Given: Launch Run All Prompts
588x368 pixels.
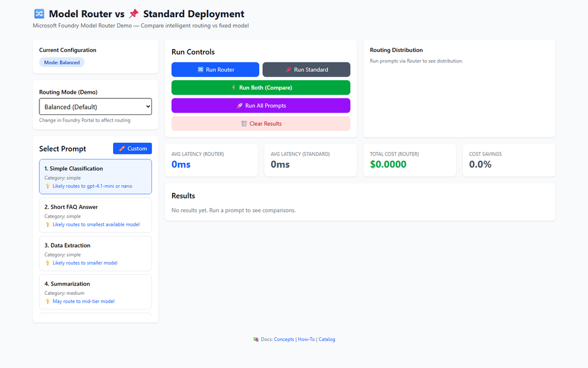Looking at the screenshot, I should (x=261, y=106).
